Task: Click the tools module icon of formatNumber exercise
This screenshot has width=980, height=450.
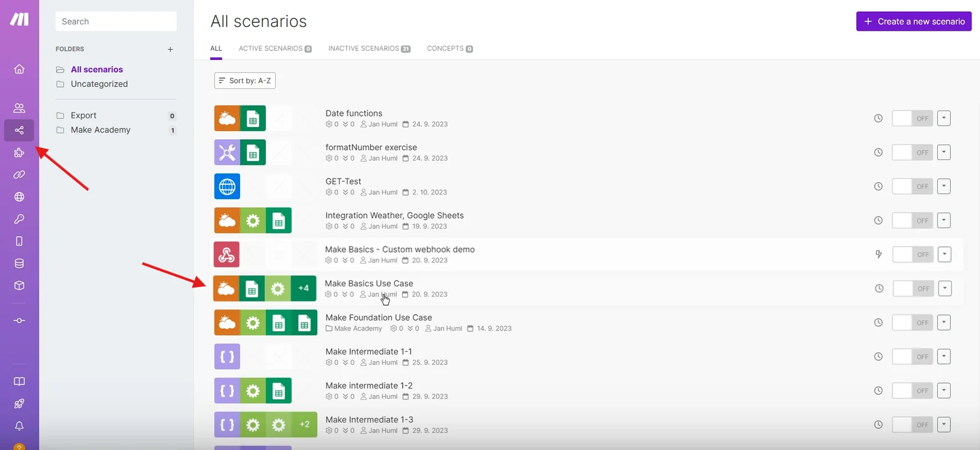Action: [x=227, y=152]
